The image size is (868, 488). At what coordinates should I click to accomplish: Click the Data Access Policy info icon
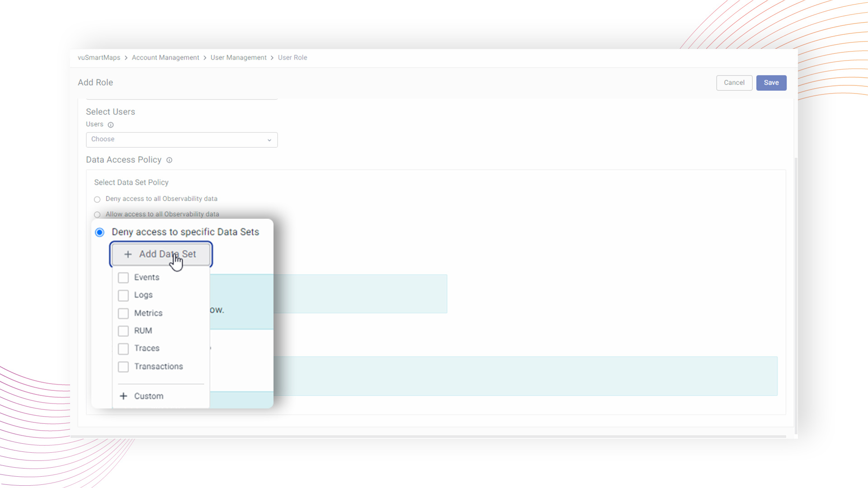(x=169, y=160)
